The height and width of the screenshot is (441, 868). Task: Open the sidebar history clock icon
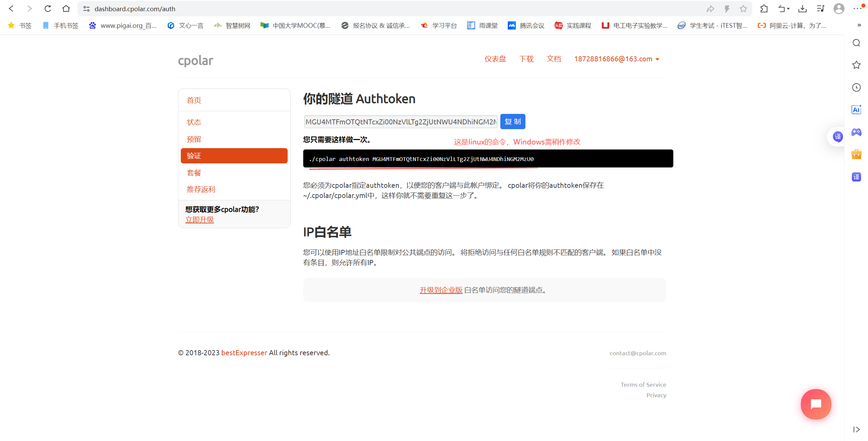click(x=856, y=87)
